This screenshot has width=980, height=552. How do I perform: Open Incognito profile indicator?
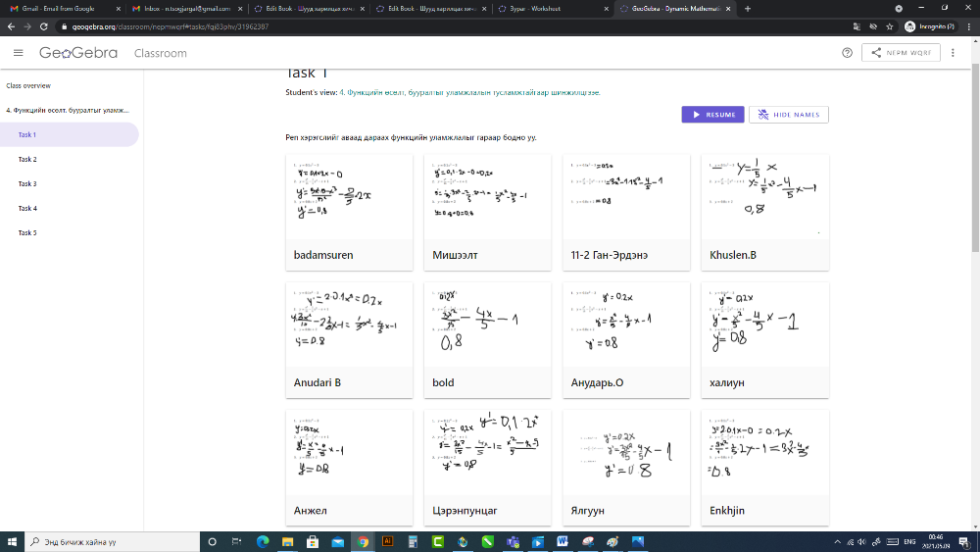(x=929, y=26)
